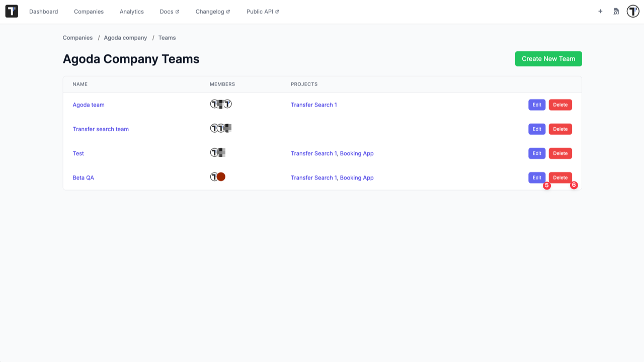Open the Analytics navigation item
Viewport: 644px width, 362px height.
point(131,11)
